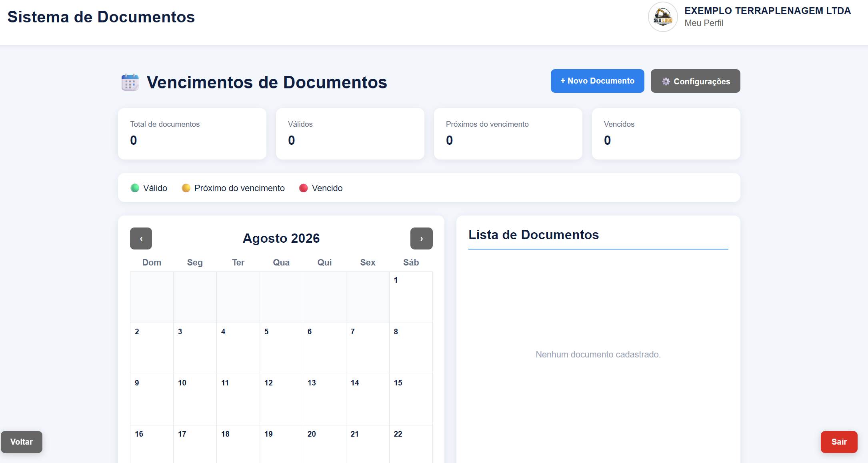Click the gear icon in Configurações button
868x463 pixels.
666,82
